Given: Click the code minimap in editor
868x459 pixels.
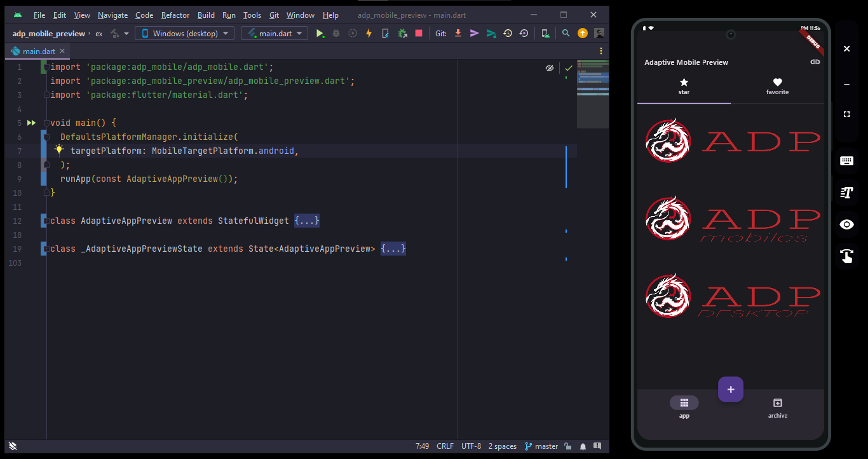Looking at the screenshot, I should coord(593,94).
